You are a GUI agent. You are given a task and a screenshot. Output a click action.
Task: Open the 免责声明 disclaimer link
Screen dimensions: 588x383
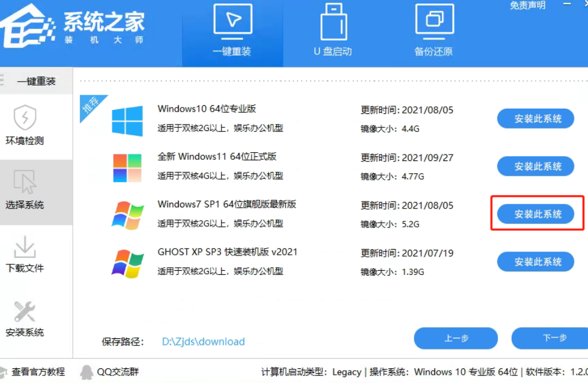pyautogui.click(x=527, y=5)
